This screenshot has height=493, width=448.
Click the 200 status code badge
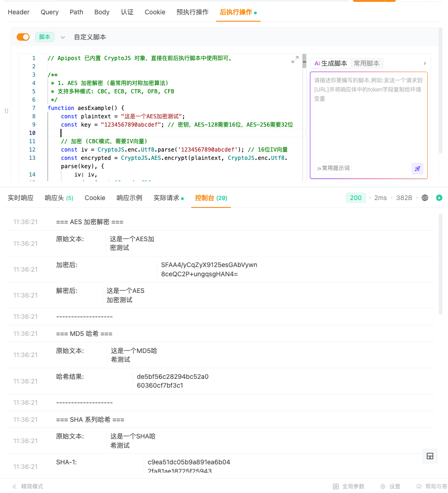click(356, 197)
